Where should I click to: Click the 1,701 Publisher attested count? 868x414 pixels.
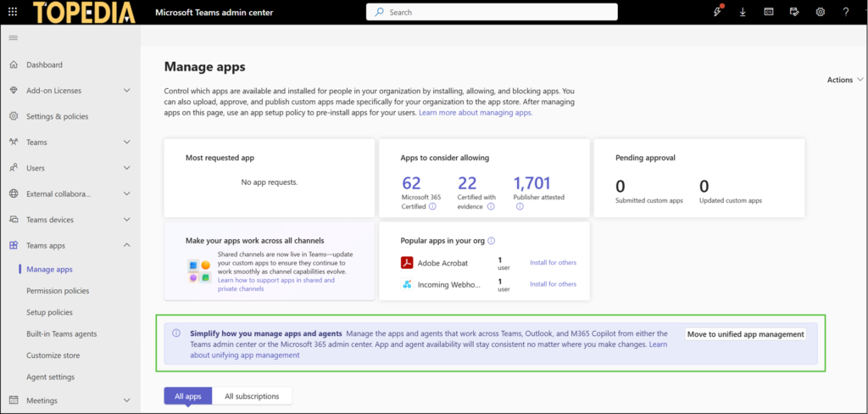pyautogui.click(x=532, y=183)
